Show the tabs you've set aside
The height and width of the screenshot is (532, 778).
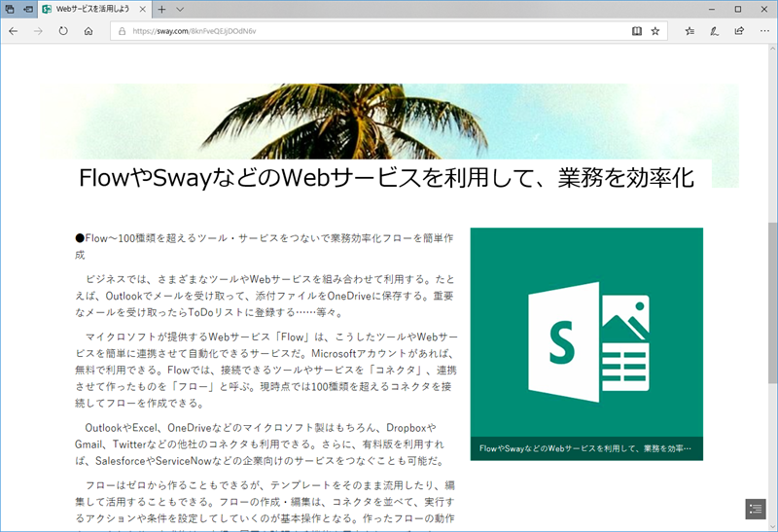pos(10,9)
